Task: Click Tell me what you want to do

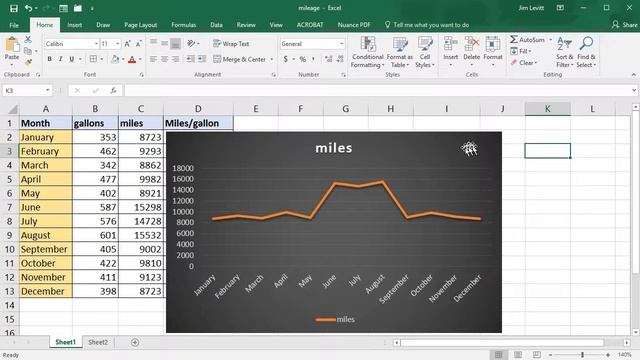Action: tap(427, 25)
